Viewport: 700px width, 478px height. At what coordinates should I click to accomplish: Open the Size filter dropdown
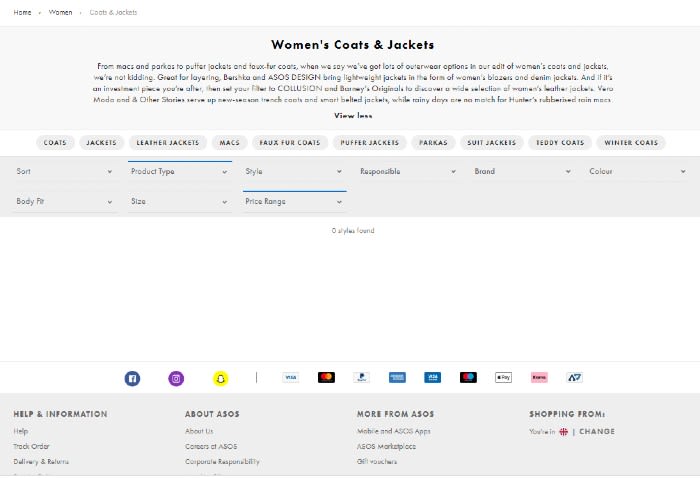[179, 201]
